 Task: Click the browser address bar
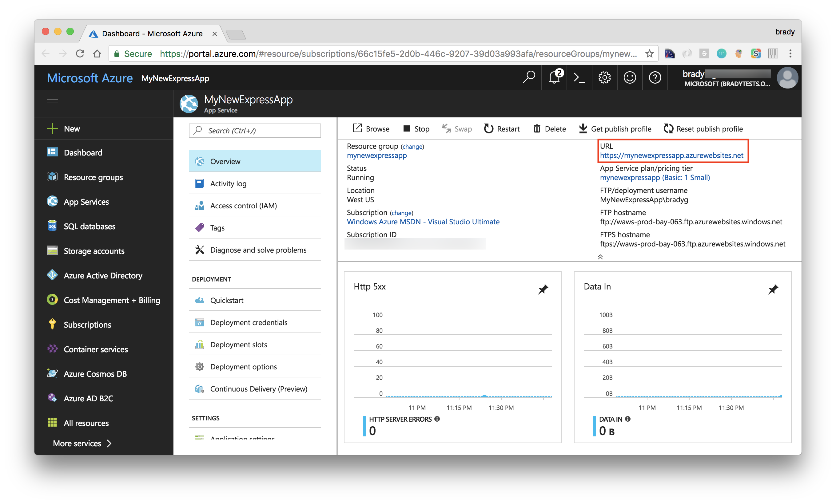(x=383, y=53)
